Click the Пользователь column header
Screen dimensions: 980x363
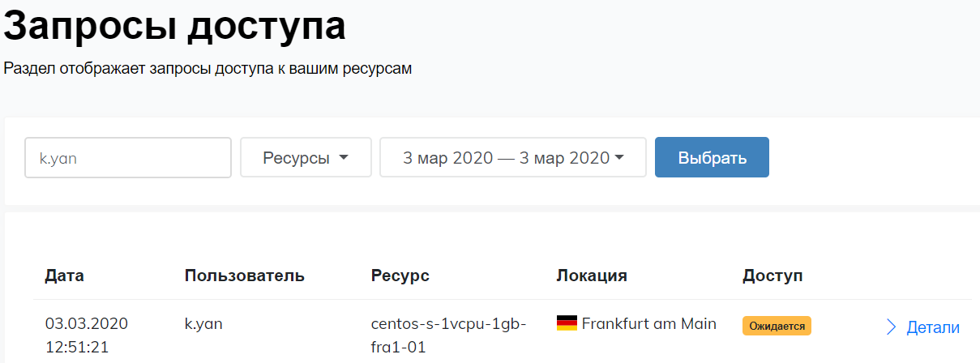245,275
